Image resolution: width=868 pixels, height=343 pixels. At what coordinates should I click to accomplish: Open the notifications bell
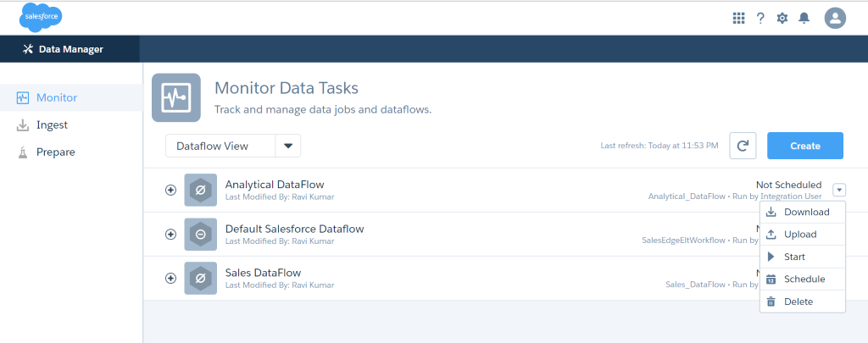click(804, 19)
